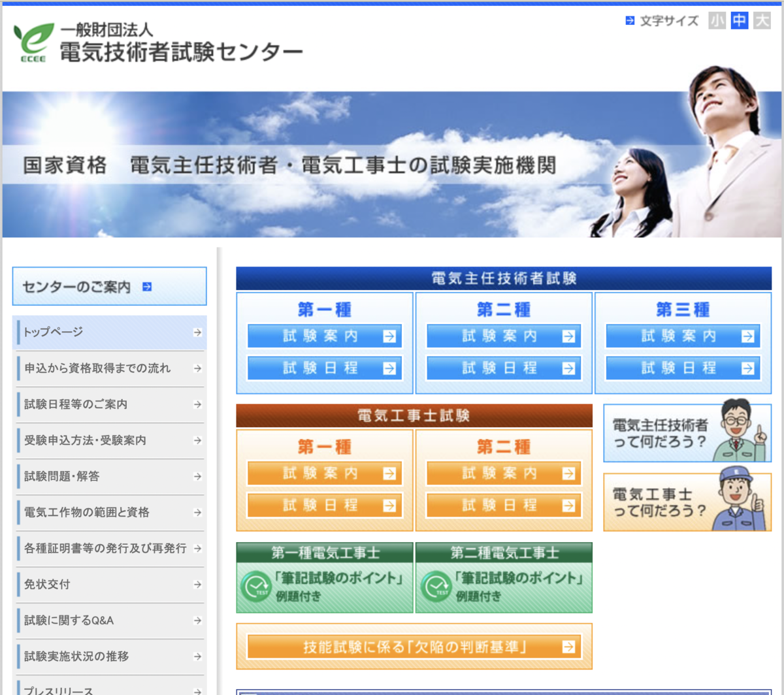Click arrow icon on 免状交付 row

pyautogui.click(x=197, y=585)
